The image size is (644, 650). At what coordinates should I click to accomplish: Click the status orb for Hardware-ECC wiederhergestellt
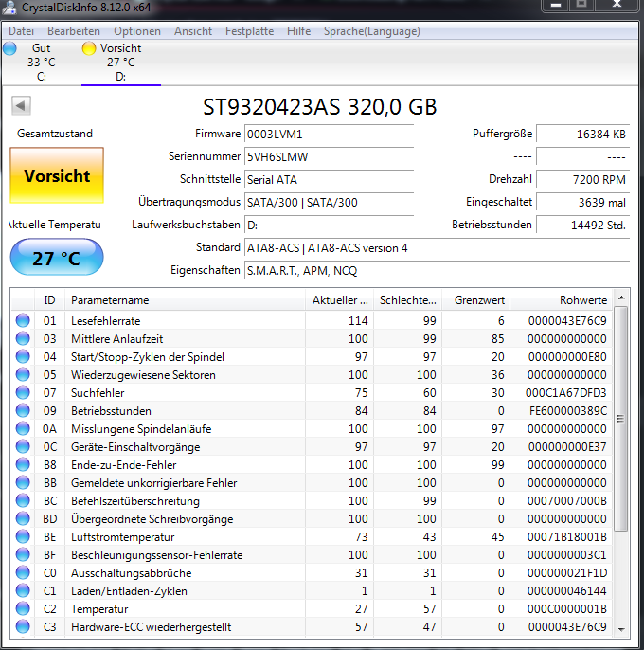click(23, 627)
